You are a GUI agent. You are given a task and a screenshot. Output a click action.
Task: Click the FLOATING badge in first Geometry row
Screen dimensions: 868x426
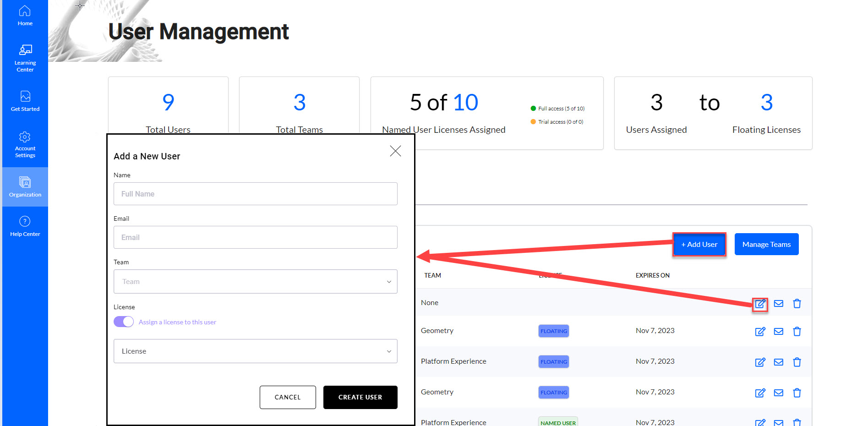(x=554, y=331)
